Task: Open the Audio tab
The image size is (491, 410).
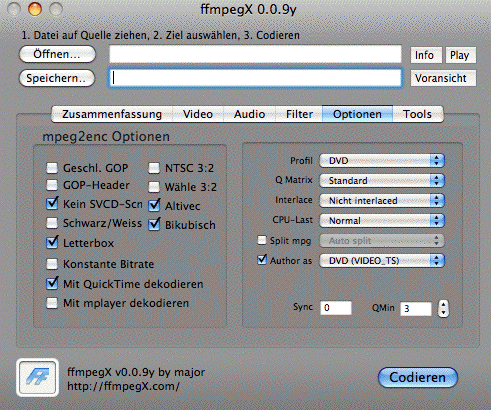Action: click(x=249, y=114)
